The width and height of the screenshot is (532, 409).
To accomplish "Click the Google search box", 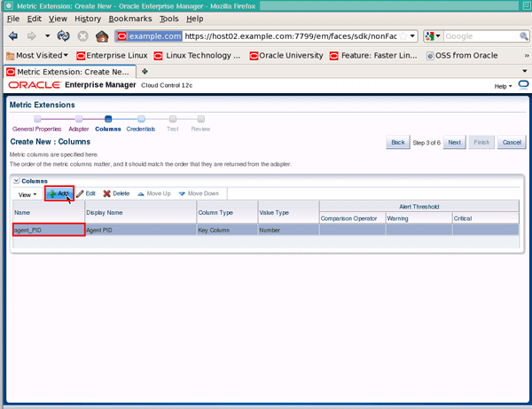I will click(x=481, y=36).
